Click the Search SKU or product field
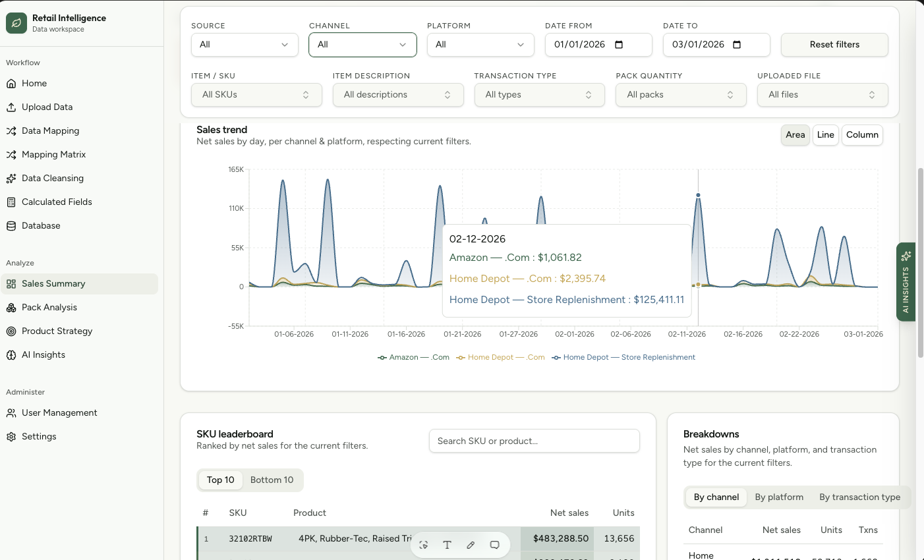 click(x=534, y=441)
